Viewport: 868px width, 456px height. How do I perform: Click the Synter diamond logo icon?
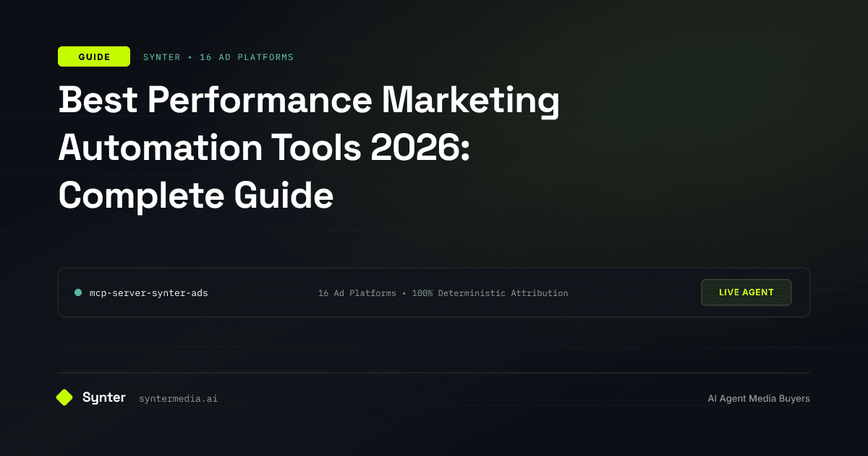point(64,397)
